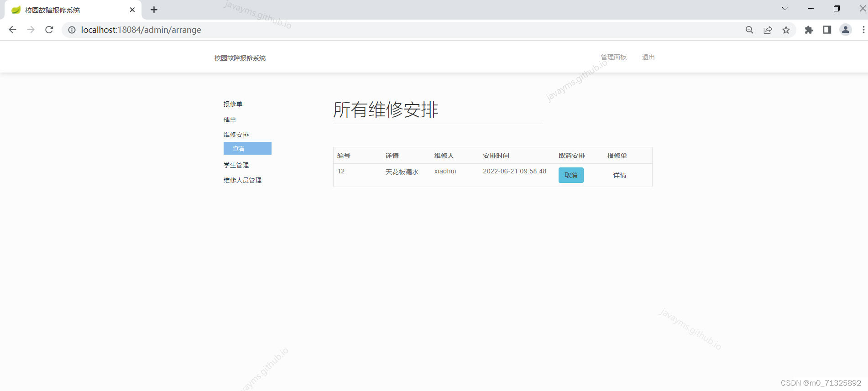Expand 维修安排 in the sidebar

tap(236, 135)
